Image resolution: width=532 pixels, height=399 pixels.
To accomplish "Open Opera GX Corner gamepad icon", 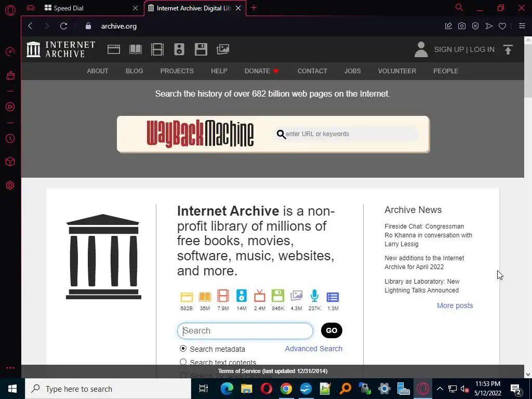I will (x=31, y=8).
